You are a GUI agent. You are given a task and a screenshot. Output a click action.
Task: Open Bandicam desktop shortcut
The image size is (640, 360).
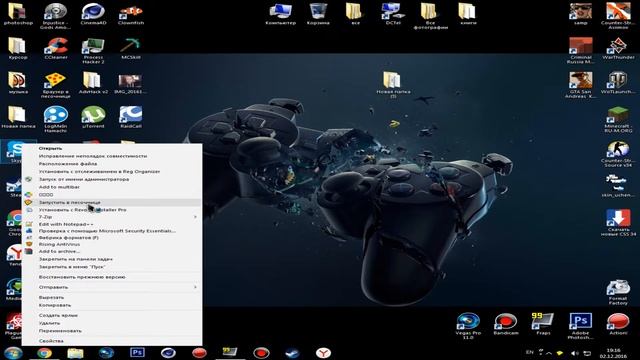(x=506, y=324)
